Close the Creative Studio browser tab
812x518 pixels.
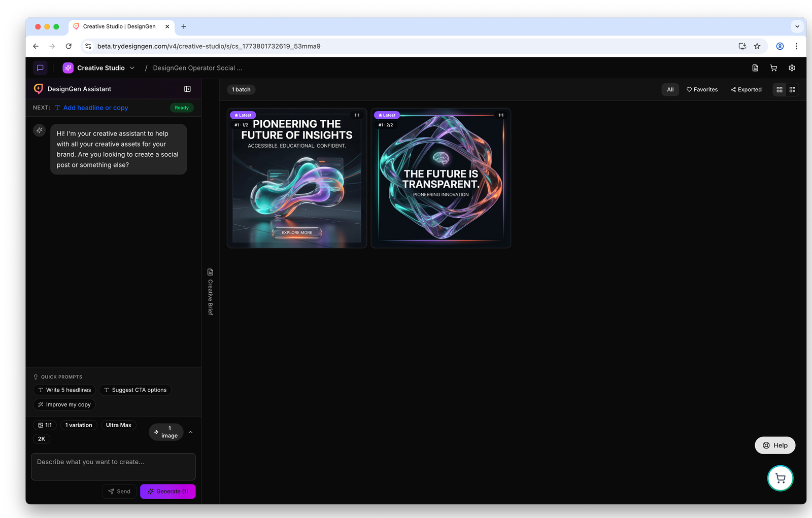tap(167, 26)
